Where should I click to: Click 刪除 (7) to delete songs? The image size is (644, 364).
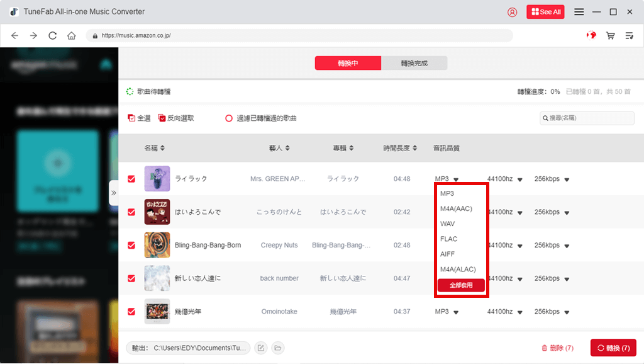[x=557, y=348]
